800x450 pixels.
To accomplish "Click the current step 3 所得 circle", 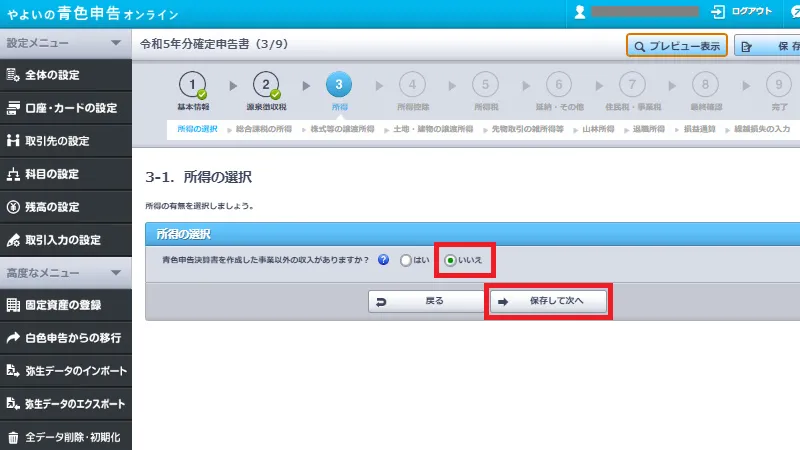I will 339,85.
